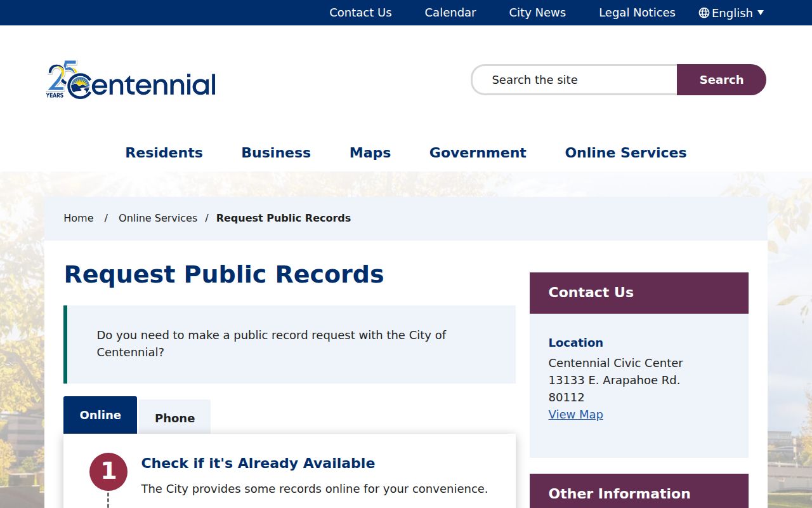The width and height of the screenshot is (812, 508).
Task: Click the Centennial 25 Years logo
Action: pyautogui.click(x=131, y=80)
